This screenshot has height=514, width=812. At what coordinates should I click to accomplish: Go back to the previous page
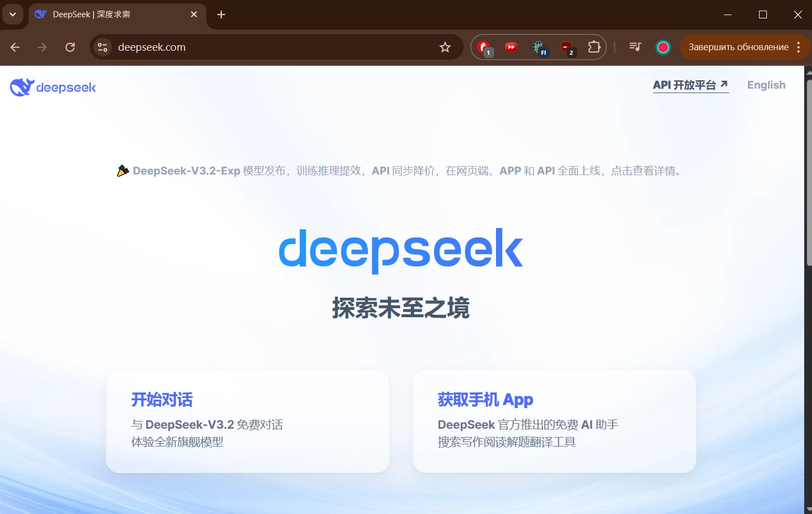pyautogui.click(x=15, y=47)
